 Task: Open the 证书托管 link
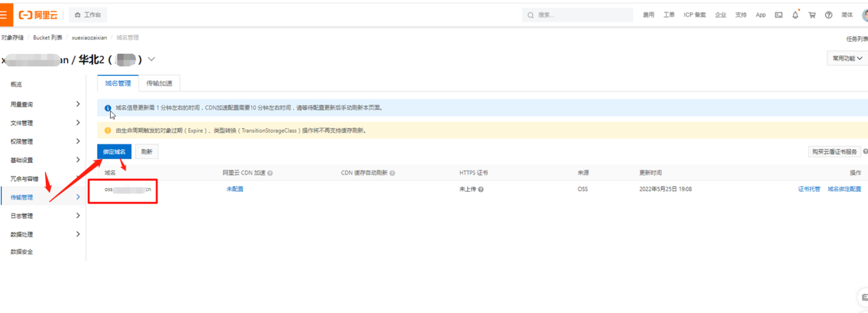pos(809,189)
